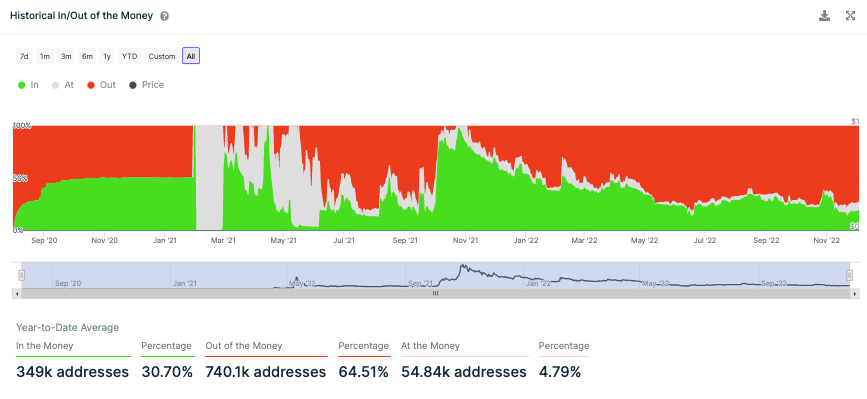Screen dimensions: 867x399
Task: Toggle the Price legend series
Action: (147, 85)
